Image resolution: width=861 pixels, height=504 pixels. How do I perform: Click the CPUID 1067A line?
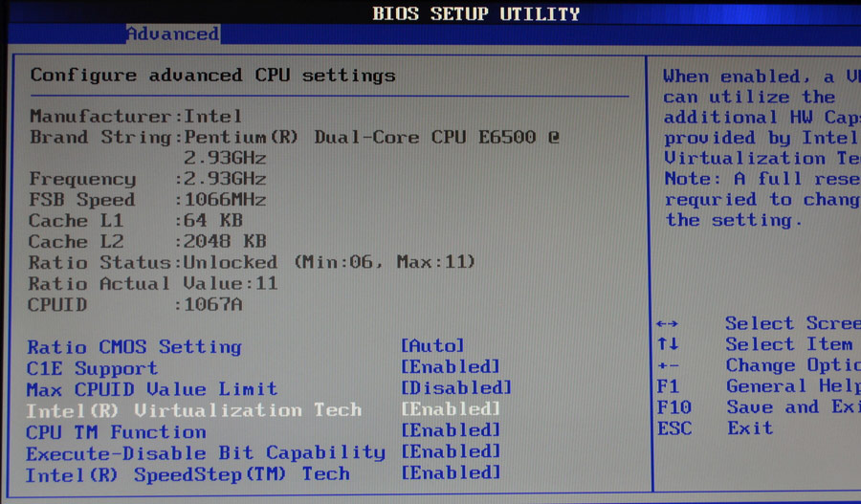[135, 305]
